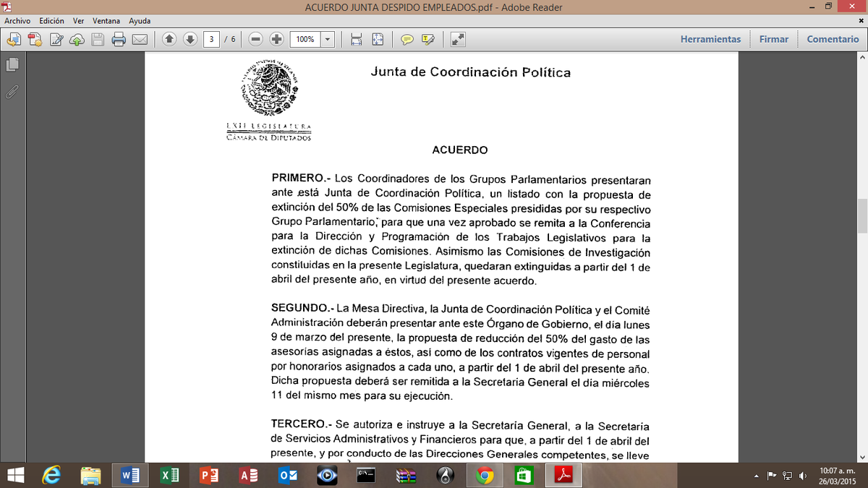Open the round gray taskbar app

coord(446,476)
